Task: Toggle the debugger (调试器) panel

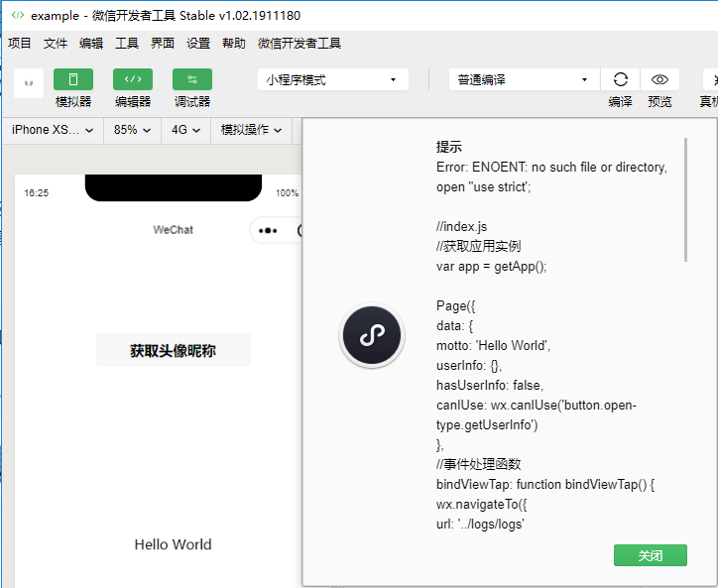Action: (192, 79)
